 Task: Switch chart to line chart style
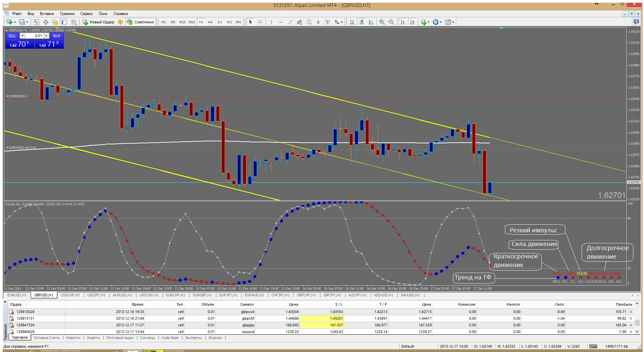(371, 22)
